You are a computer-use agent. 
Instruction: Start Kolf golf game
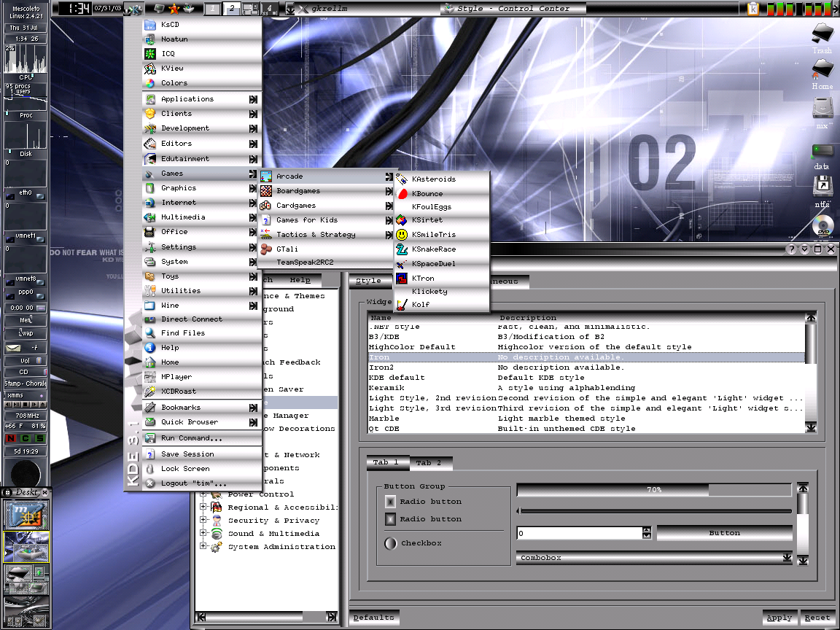tap(442, 304)
